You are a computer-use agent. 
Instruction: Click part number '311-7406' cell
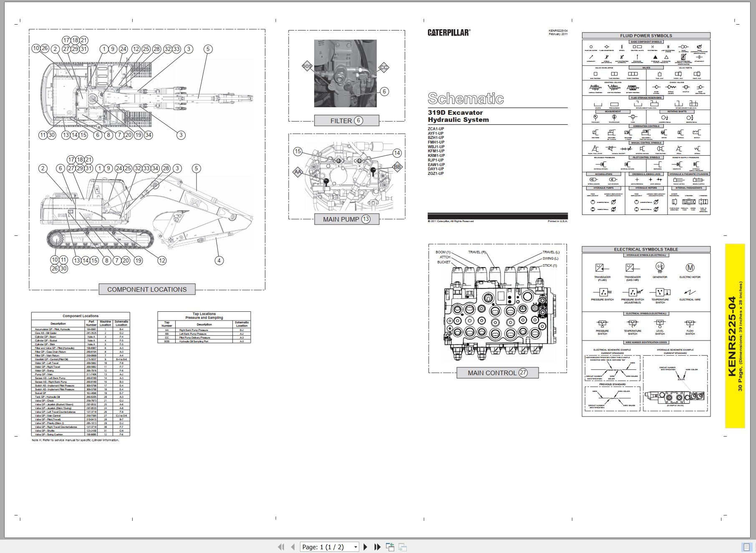91,374
